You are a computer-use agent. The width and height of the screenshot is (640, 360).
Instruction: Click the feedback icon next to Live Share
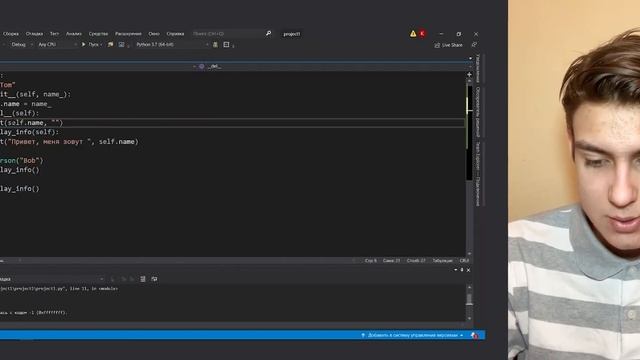pyautogui.click(x=474, y=44)
